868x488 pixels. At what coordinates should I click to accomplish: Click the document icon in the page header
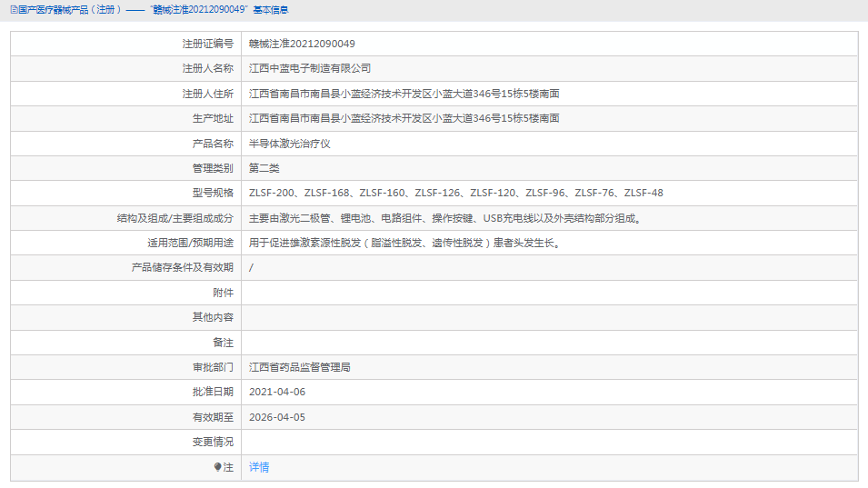[x=5, y=9]
